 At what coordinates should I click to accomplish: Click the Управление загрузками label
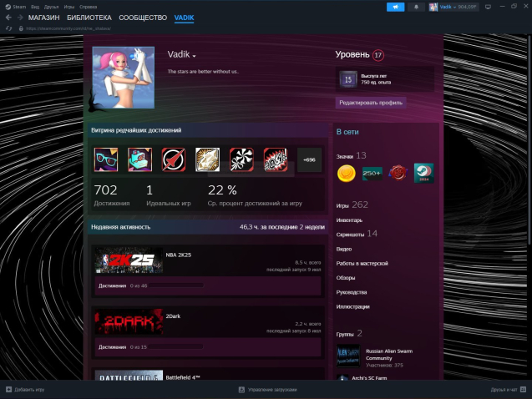272,390
